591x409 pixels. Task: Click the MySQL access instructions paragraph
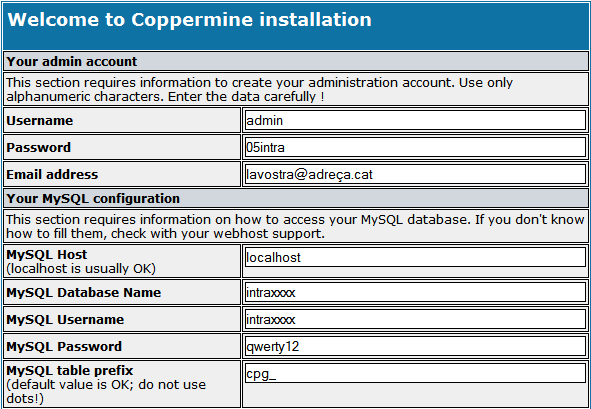point(296,226)
